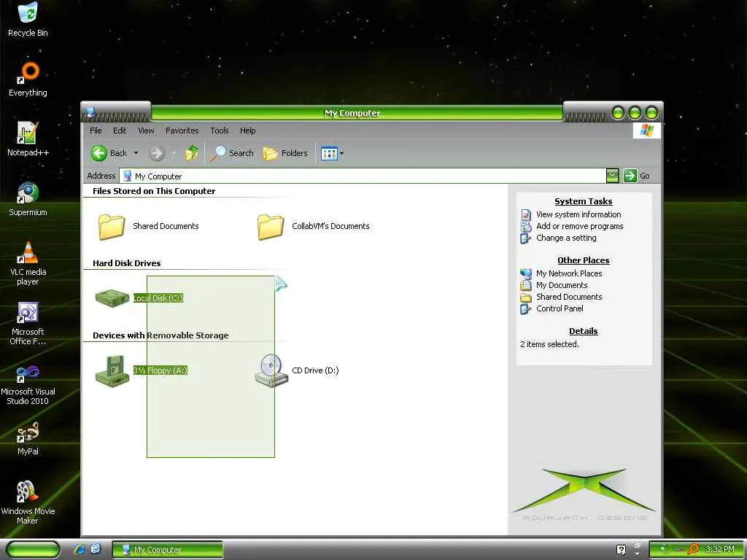Open the File menu
The image size is (747, 560).
point(96,131)
